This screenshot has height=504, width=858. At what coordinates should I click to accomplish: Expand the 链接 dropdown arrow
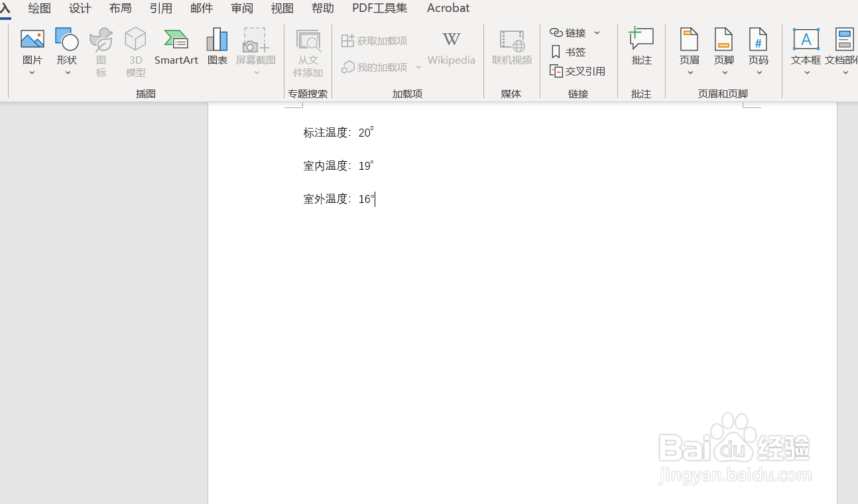(x=597, y=32)
